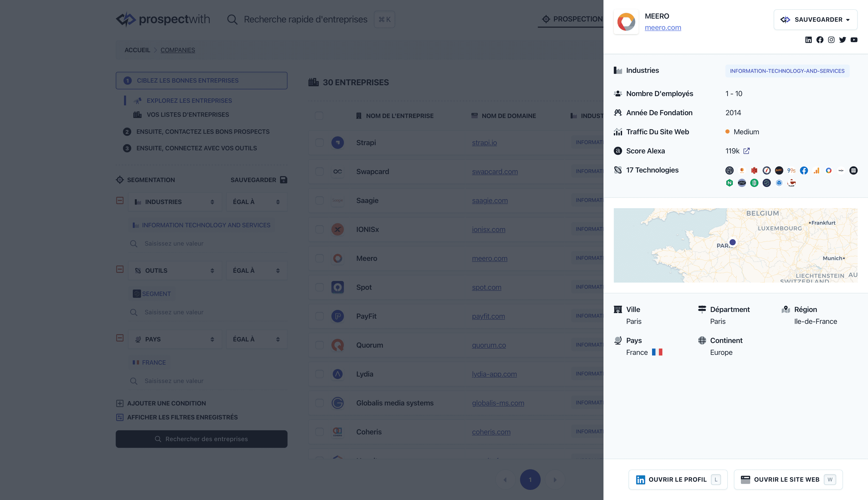Click the segmentation save disk icon
The height and width of the screenshot is (500, 868).
pyautogui.click(x=283, y=179)
